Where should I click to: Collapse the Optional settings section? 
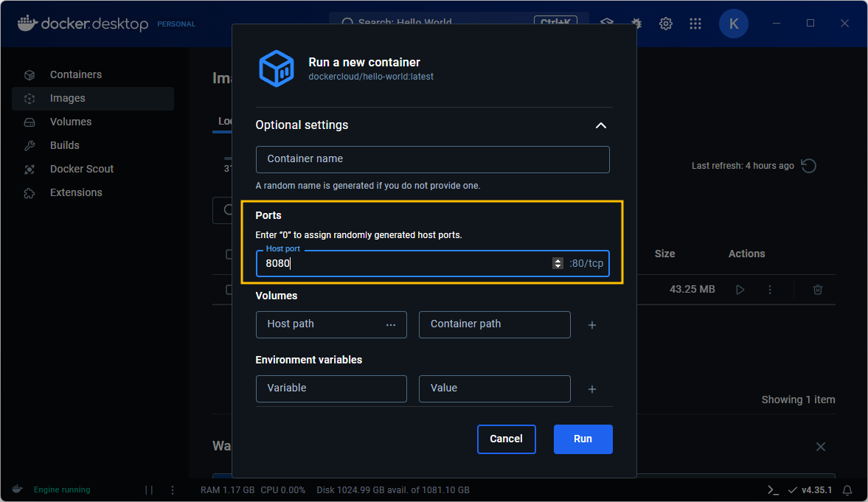600,125
